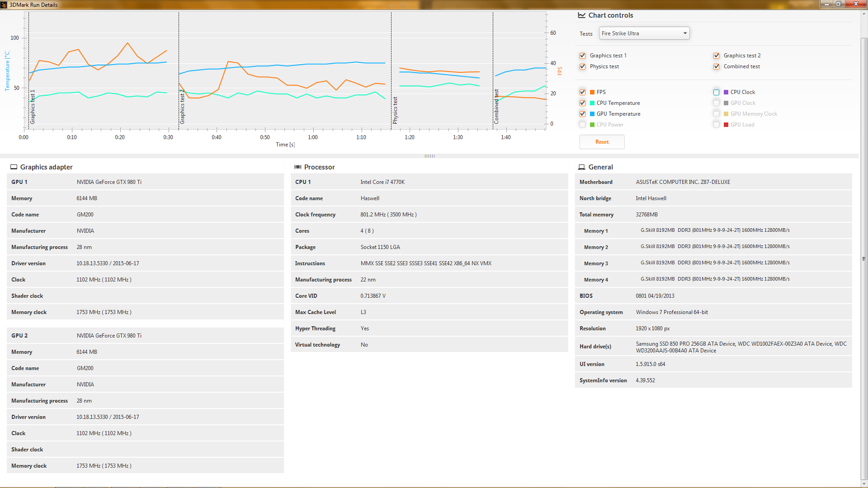
Task: Click the Physics test chart section marker
Action: [x=395, y=110]
